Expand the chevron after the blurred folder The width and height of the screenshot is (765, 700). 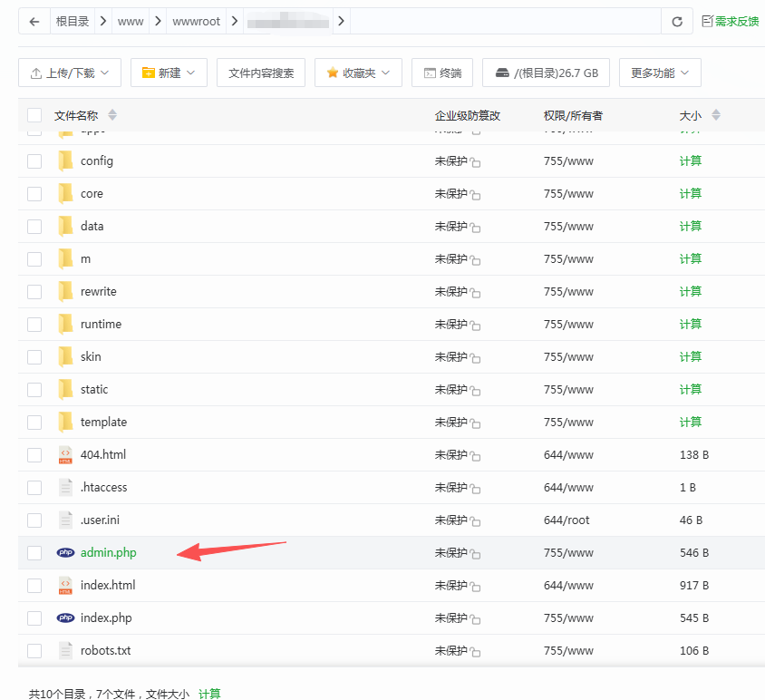tap(341, 21)
